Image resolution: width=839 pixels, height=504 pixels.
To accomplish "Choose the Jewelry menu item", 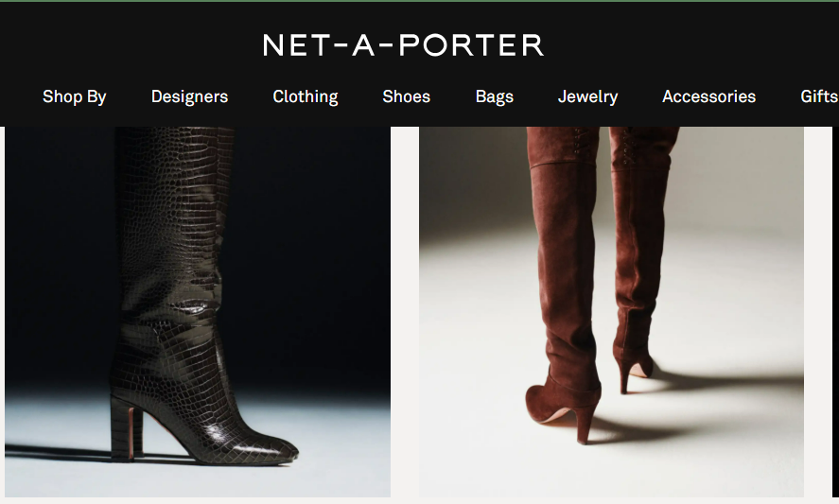I will point(587,96).
